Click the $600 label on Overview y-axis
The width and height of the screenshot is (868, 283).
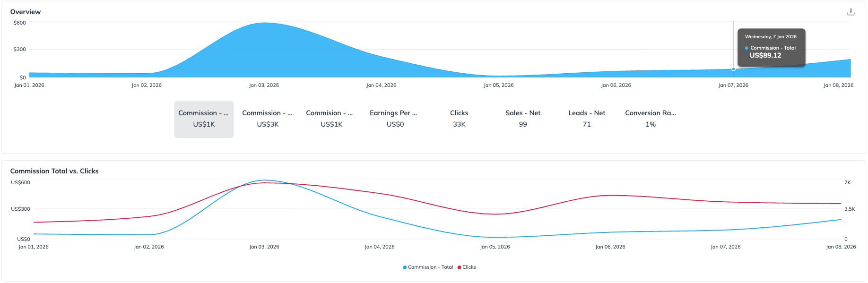20,23
